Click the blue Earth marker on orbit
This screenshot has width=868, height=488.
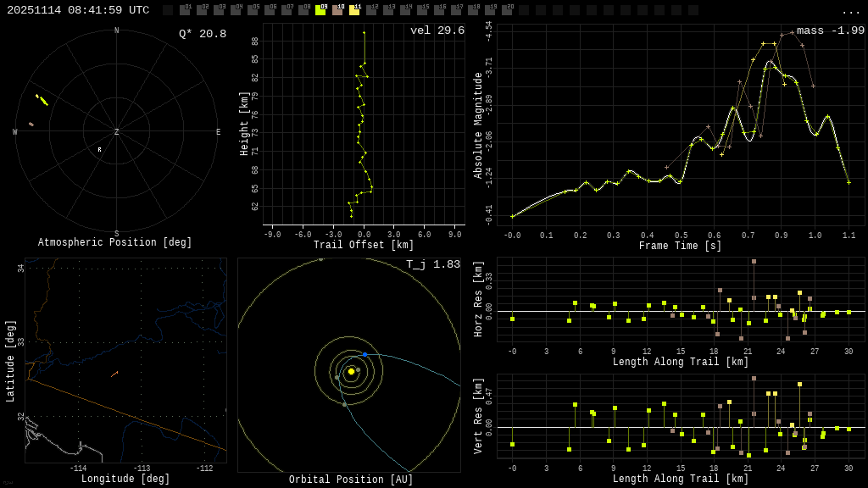click(364, 354)
